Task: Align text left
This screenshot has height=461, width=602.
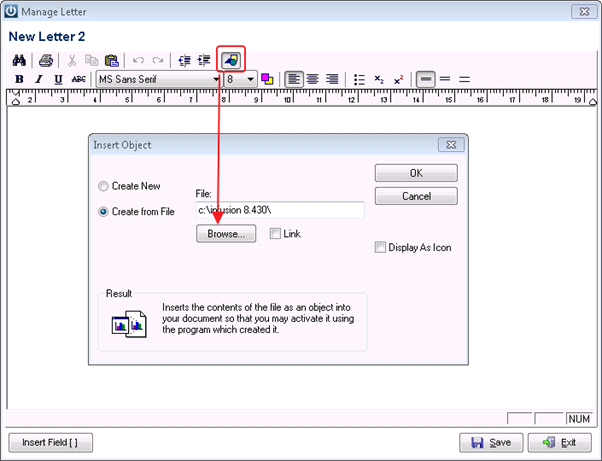Action: coord(294,79)
